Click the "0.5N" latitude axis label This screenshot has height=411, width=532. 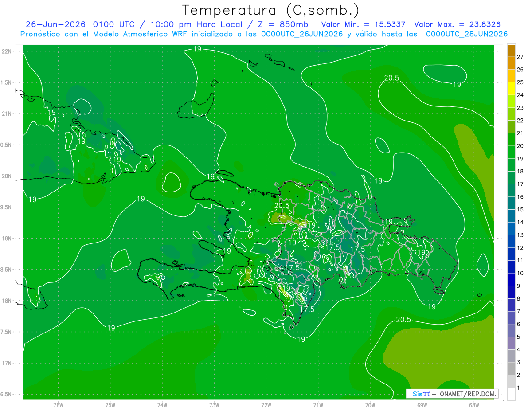(x=7, y=145)
